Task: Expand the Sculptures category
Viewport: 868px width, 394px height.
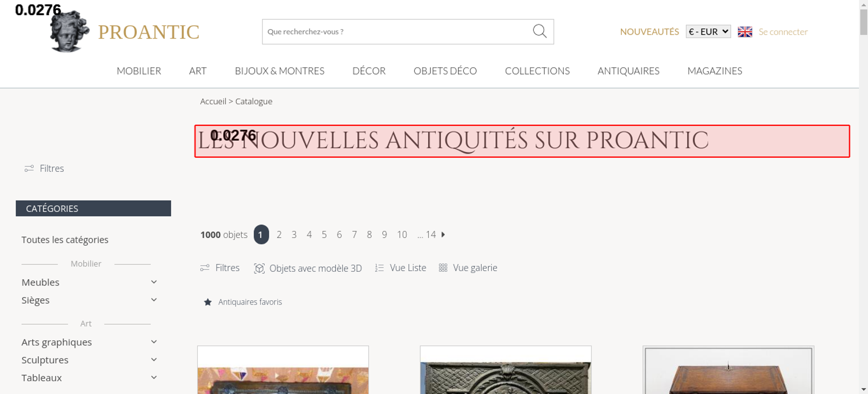Action: click(154, 360)
